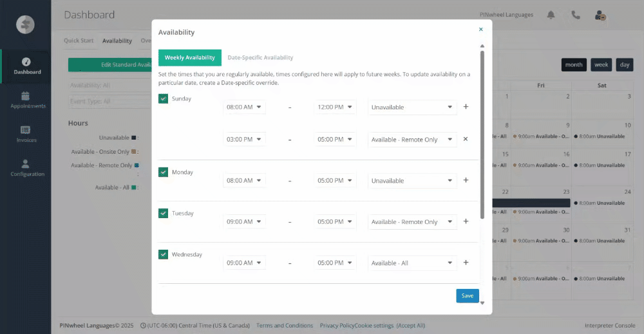Image resolution: width=644 pixels, height=334 pixels.
Task: Open Configuration in the left sidebar
Action: pyautogui.click(x=26, y=168)
